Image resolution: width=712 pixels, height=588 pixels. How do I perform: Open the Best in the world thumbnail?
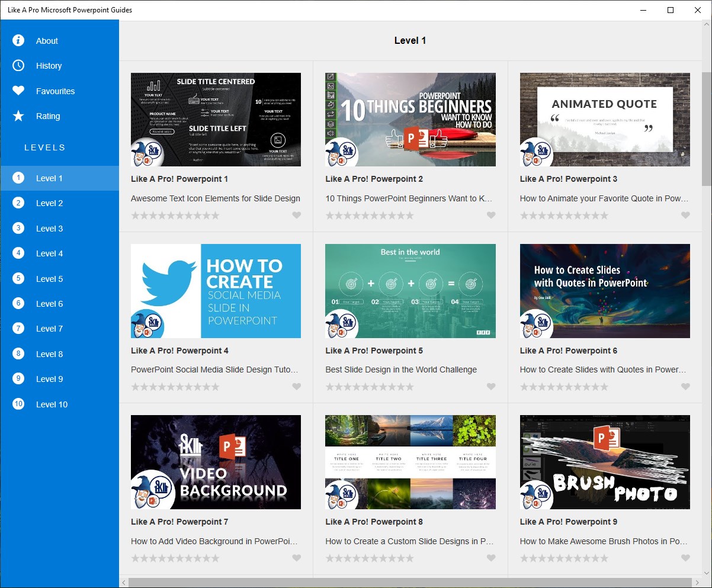pos(410,291)
